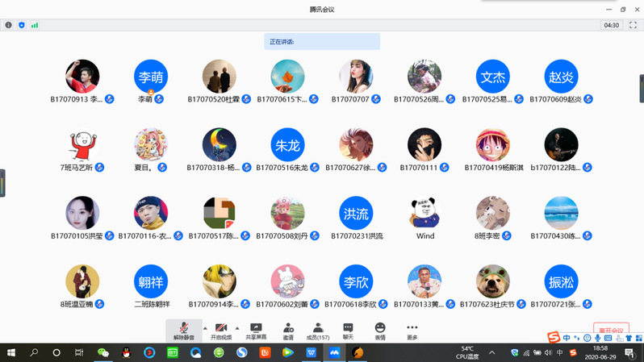The width and height of the screenshot is (644, 362).
Task: Open WeChat from the Windows taskbar
Action: click(x=102, y=352)
